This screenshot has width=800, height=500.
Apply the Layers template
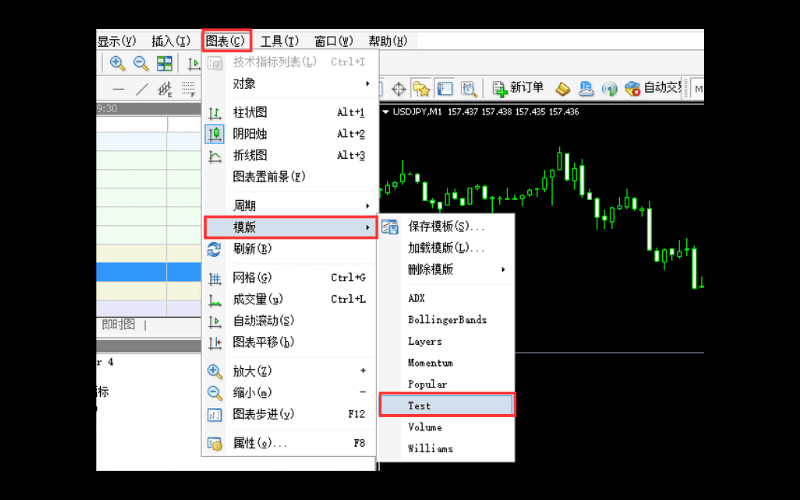pos(446,341)
